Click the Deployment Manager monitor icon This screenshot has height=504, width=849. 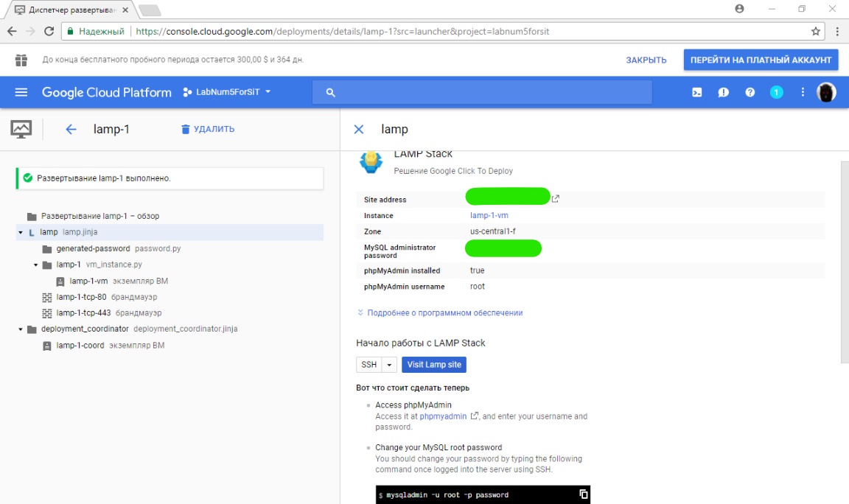point(21,130)
